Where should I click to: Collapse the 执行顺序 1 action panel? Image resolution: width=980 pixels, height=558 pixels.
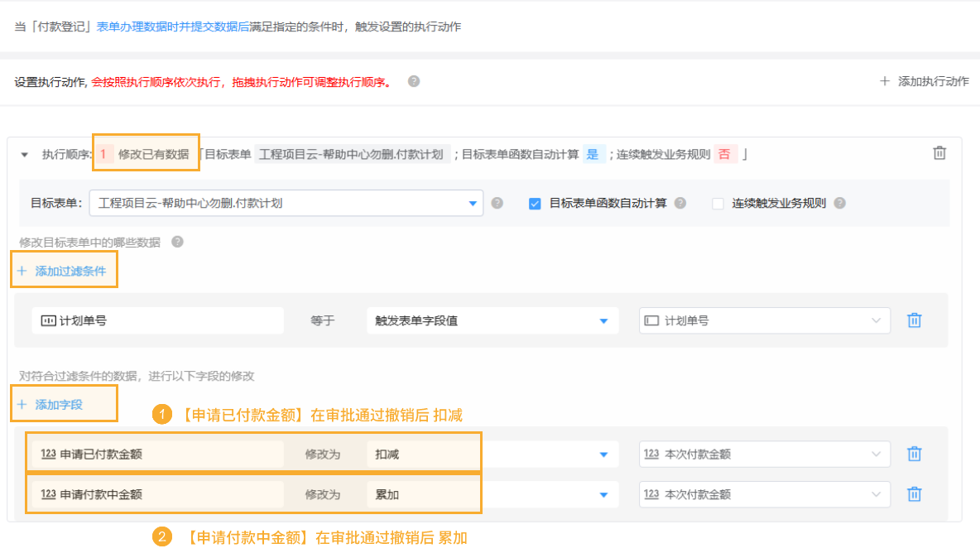(24, 155)
